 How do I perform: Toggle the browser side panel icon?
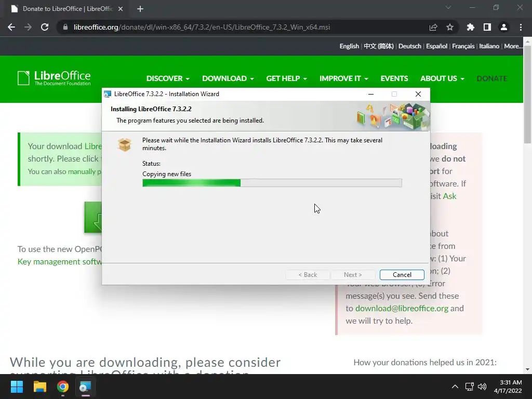coord(487,27)
